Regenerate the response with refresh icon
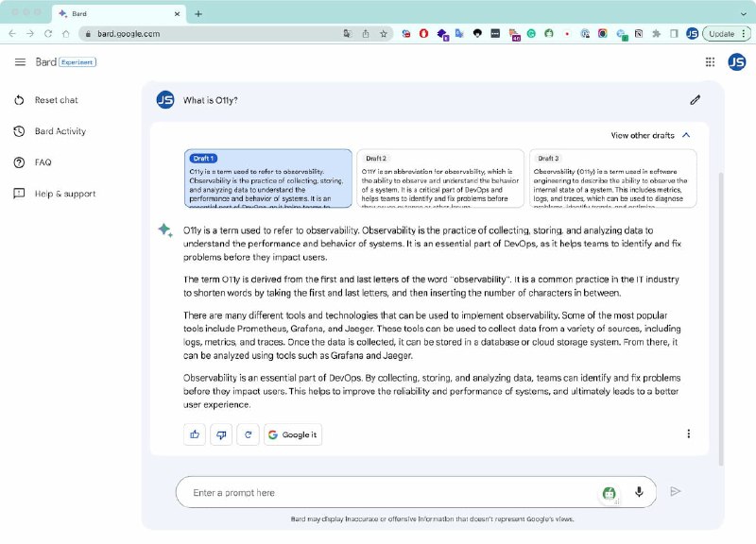The height and width of the screenshot is (544, 756). click(x=249, y=434)
